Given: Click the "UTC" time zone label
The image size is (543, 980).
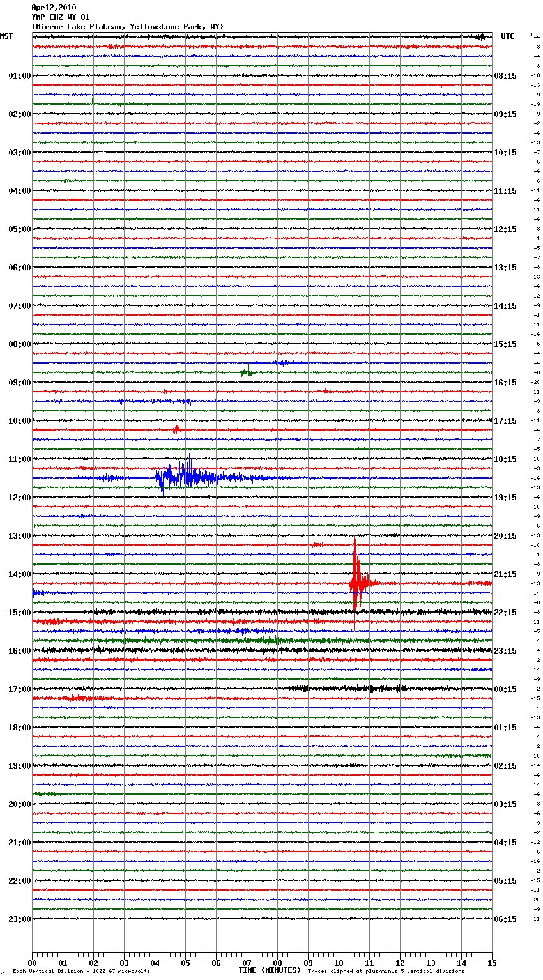Looking at the screenshot, I should 508,36.
